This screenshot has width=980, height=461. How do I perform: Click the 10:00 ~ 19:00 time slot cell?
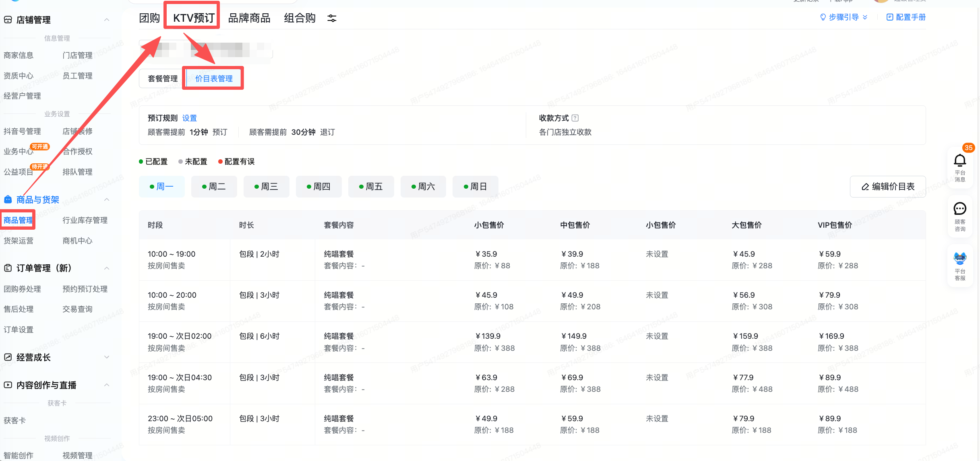(x=184, y=260)
